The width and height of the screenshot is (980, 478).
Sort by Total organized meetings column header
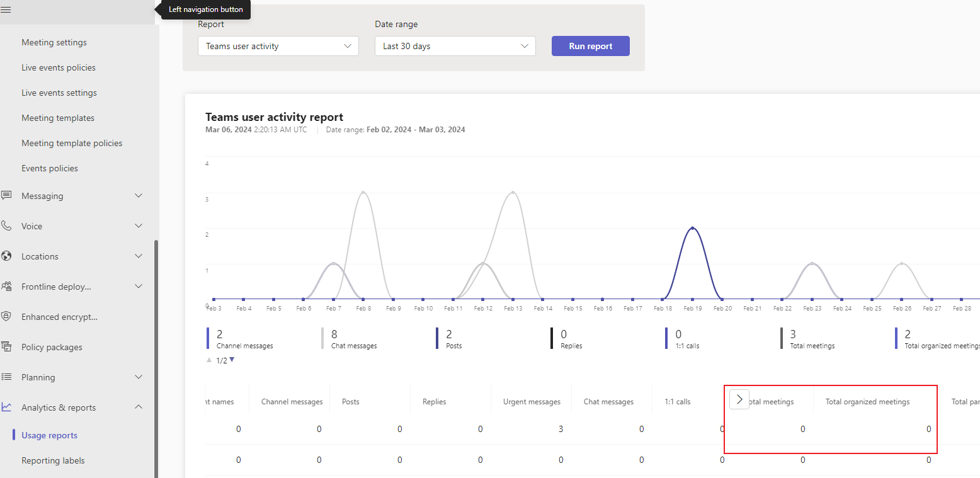(x=867, y=402)
